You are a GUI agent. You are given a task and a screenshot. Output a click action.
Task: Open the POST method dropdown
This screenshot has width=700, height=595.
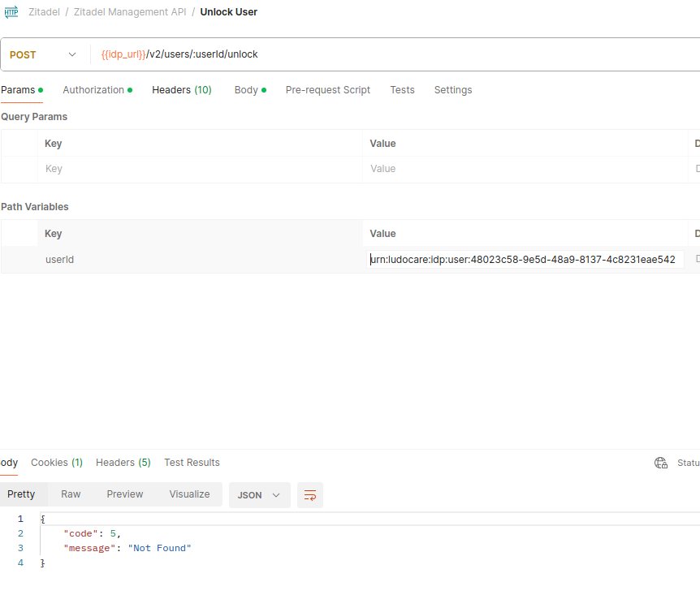(x=43, y=54)
